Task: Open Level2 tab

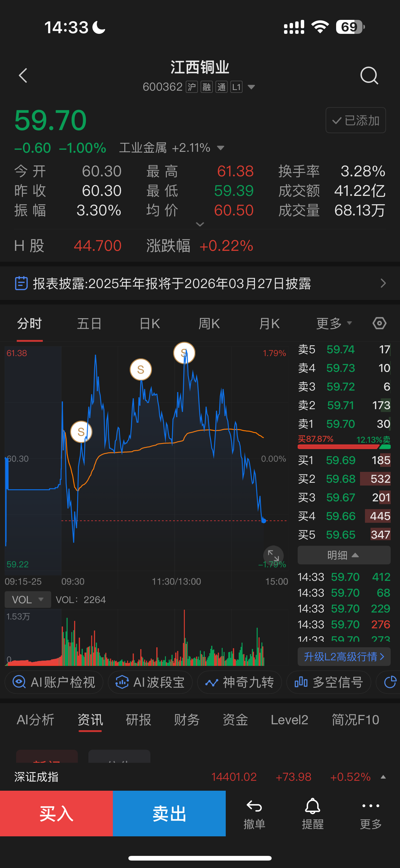Action: (x=289, y=720)
